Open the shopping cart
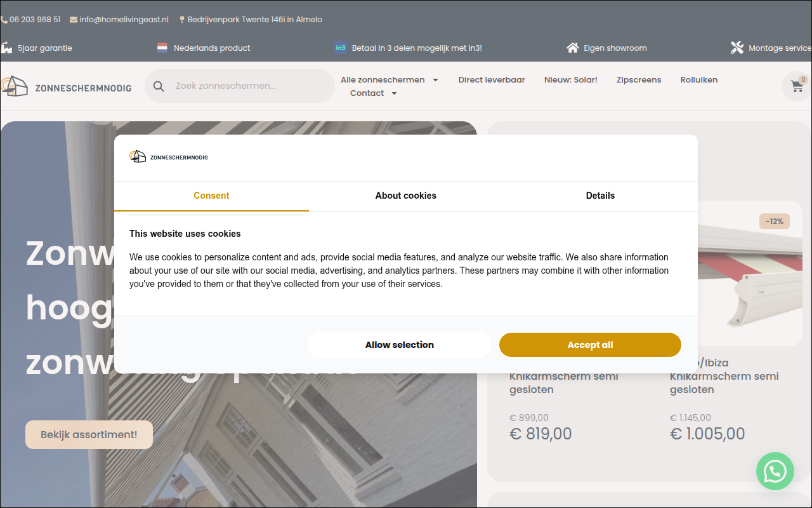This screenshot has height=508, width=812. pyautogui.click(x=797, y=86)
